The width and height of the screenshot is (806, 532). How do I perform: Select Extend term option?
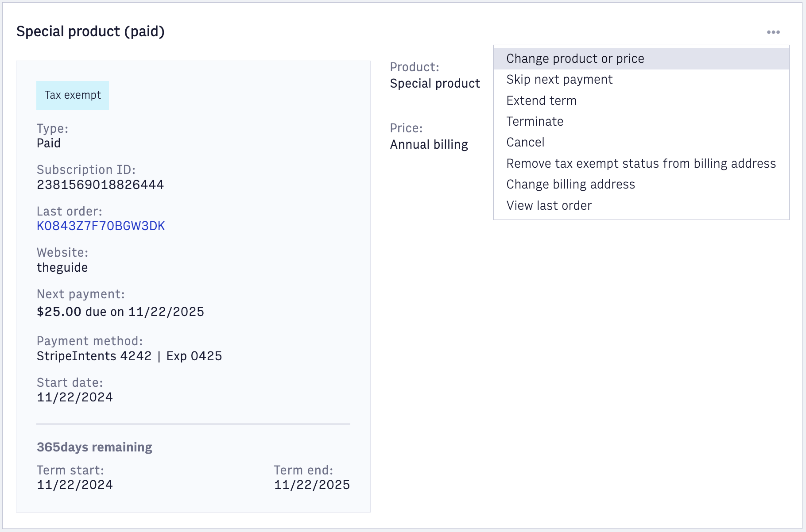[641, 101]
